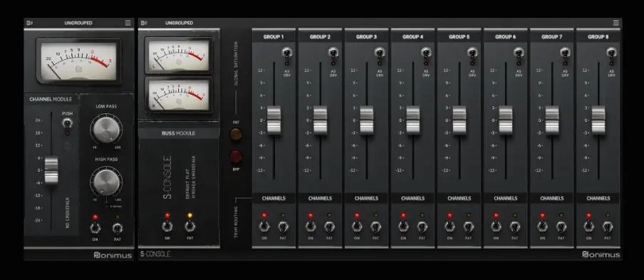Open hamburger menu in Channel Module window
The image size is (644, 280).
tap(128, 23)
